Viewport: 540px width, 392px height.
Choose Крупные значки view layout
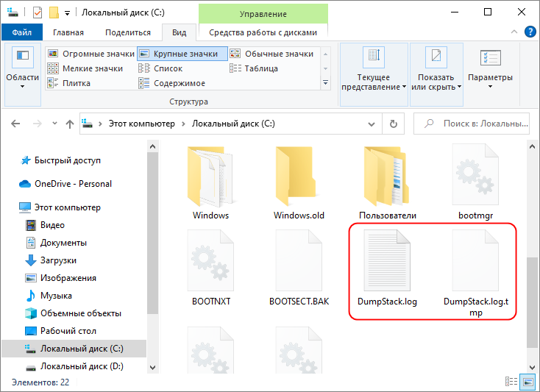pyautogui.click(x=182, y=54)
